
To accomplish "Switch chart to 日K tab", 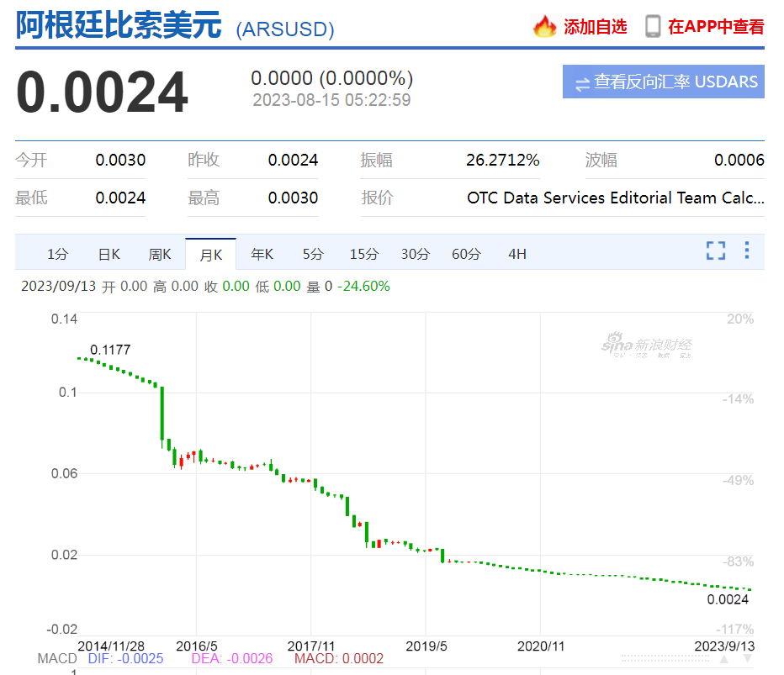I will point(109,254).
